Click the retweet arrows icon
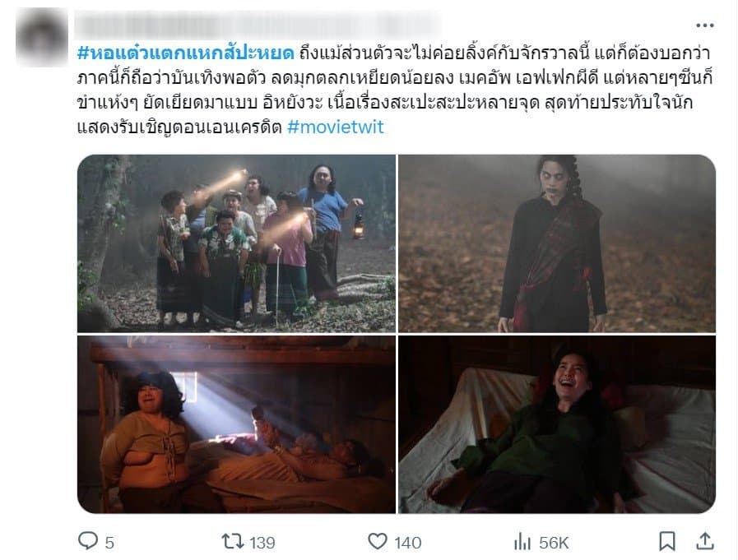The height and width of the screenshot is (560, 738). (x=233, y=541)
